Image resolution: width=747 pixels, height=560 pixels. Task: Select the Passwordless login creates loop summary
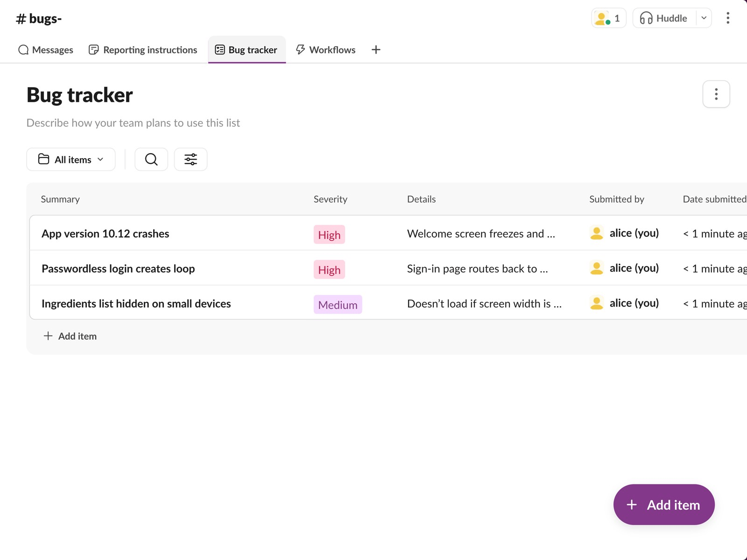[118, 268]
